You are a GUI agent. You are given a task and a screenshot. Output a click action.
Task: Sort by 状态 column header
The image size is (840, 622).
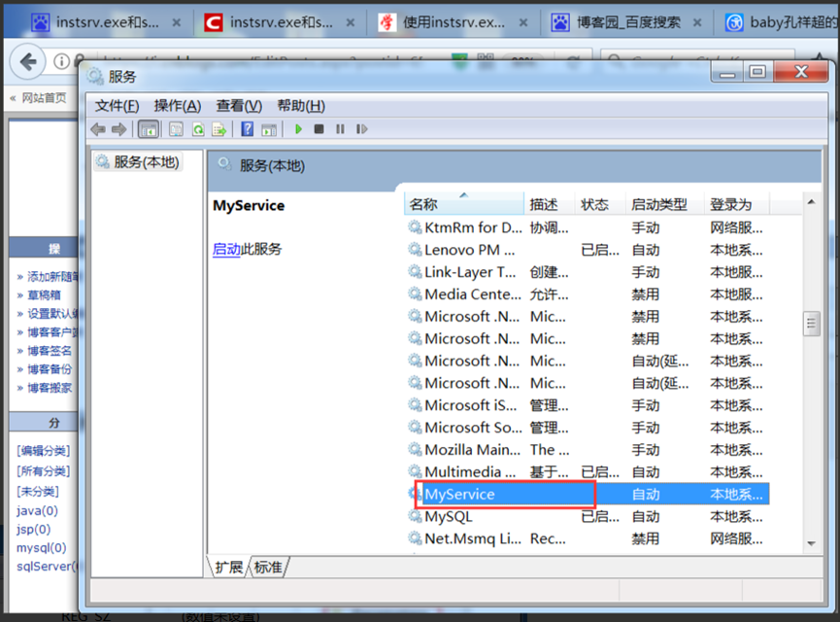(599, 204)
